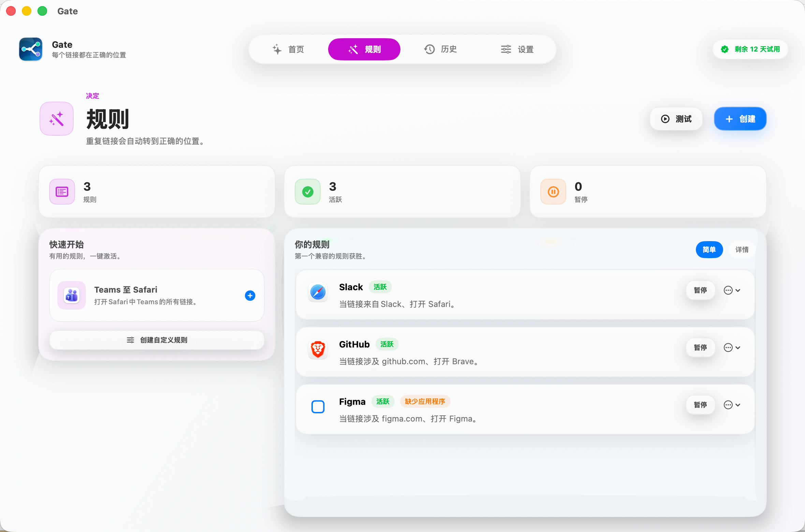Open the 历史 History tab
The width and height of the screenshot is (805, 532).
pos(440,49)
